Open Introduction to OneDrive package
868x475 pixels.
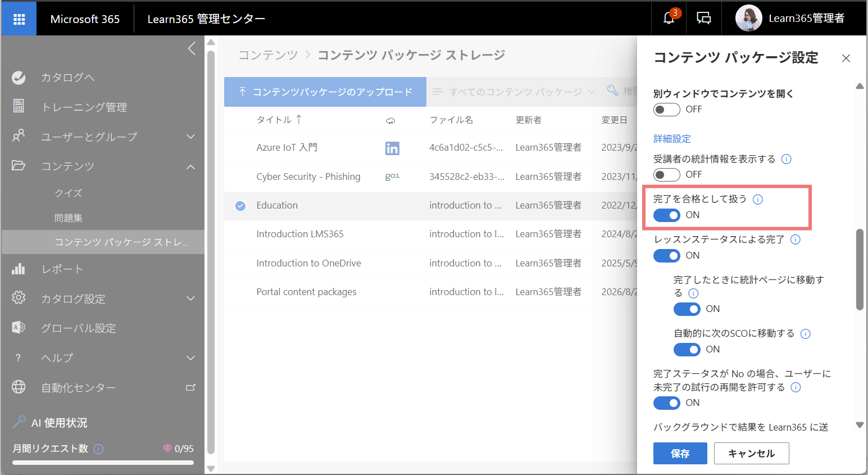point(308,263)
